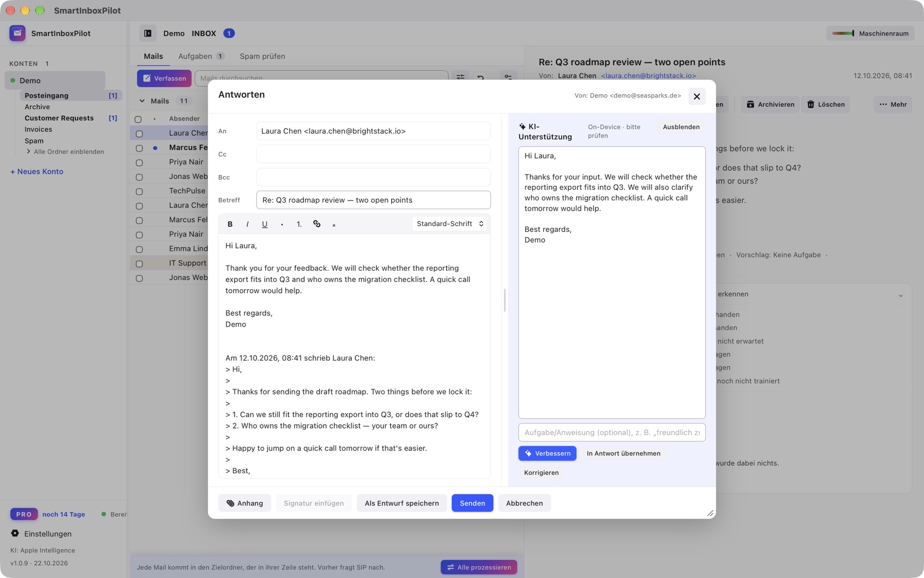Expand Alle Ordner einblenden

click(65, 152)
